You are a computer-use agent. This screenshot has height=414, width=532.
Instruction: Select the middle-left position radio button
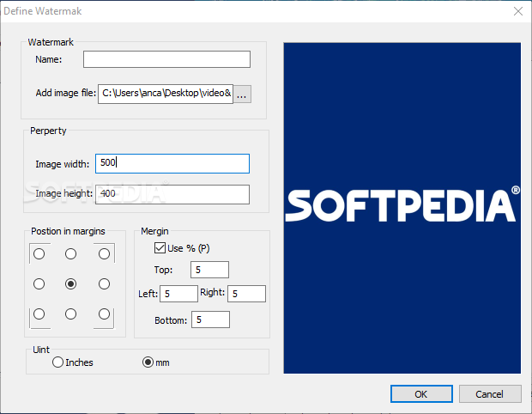point(39,284)
